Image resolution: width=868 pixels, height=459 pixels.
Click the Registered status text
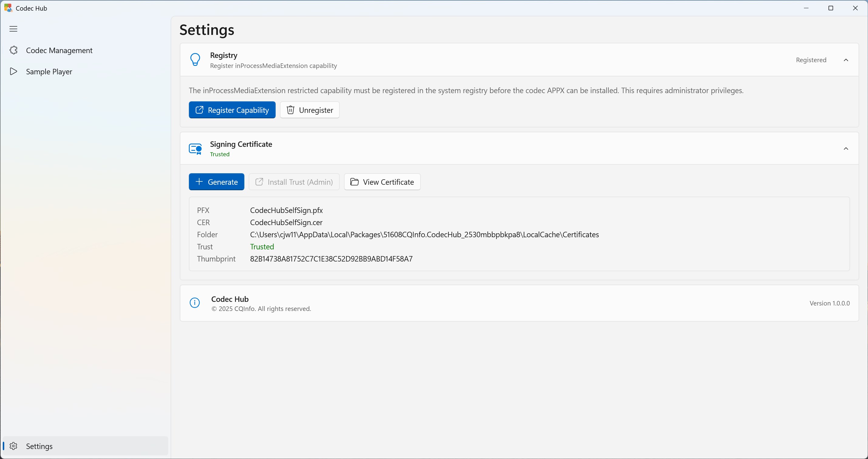coord(811,60)
